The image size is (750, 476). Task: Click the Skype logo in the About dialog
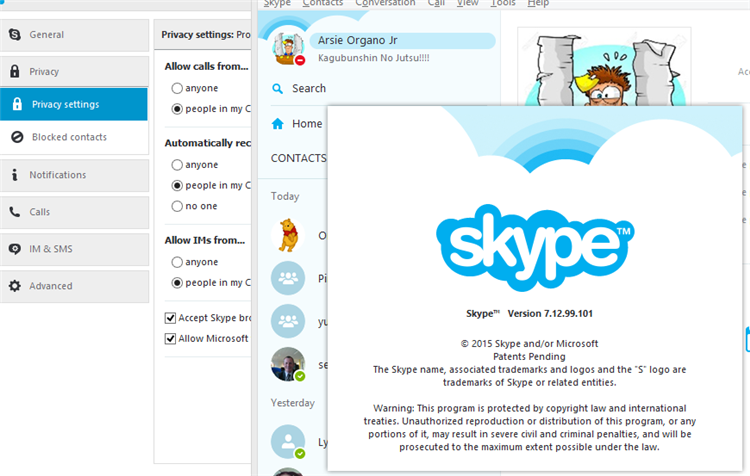click(x=535, y=248)
